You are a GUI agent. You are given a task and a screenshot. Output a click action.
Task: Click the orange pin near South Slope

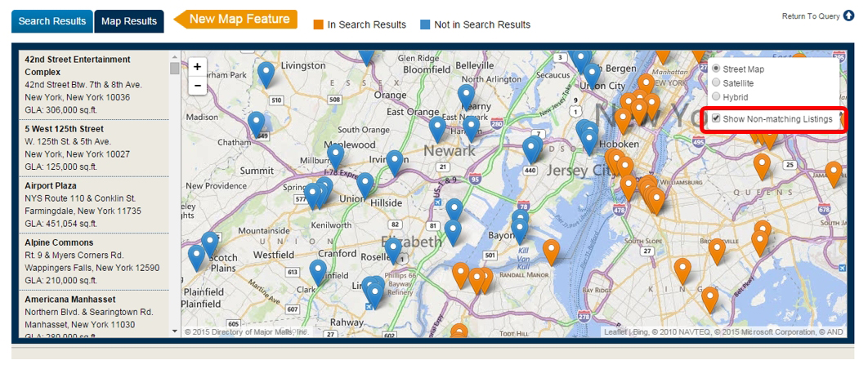683,271
